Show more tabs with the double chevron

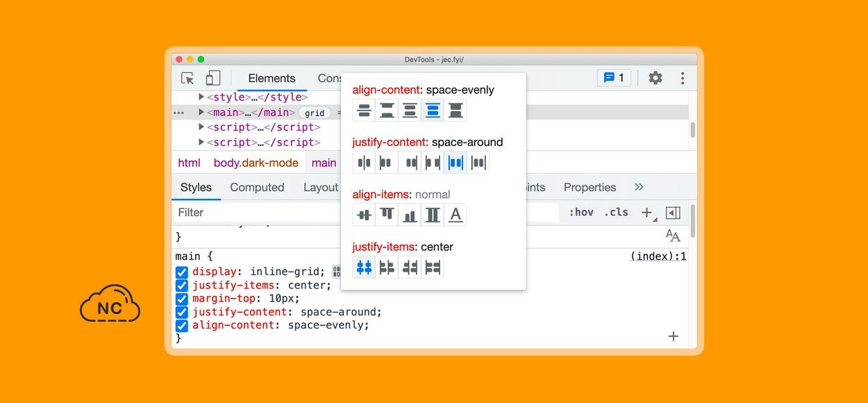[640, 187]
